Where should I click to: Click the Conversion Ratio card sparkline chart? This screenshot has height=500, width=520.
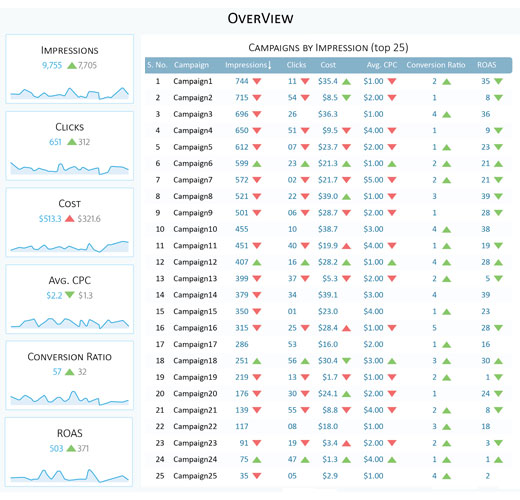pyautogui.click(x=69, y=397)
